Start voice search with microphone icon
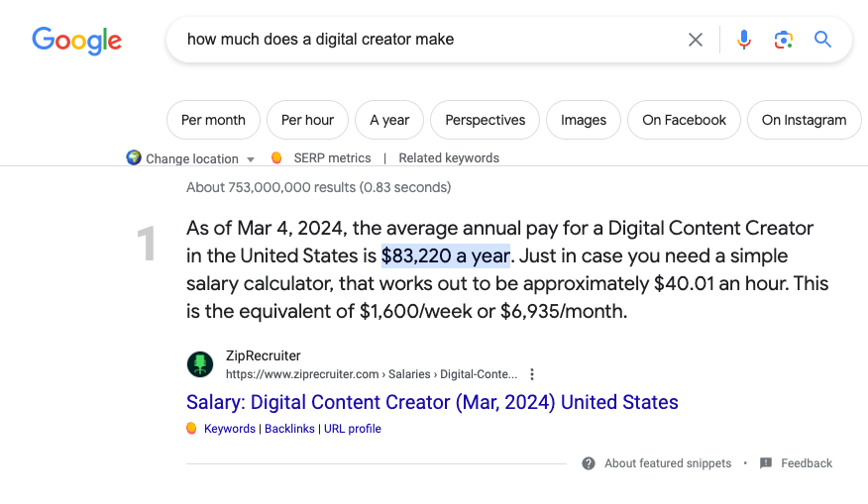 click(744, 40)
